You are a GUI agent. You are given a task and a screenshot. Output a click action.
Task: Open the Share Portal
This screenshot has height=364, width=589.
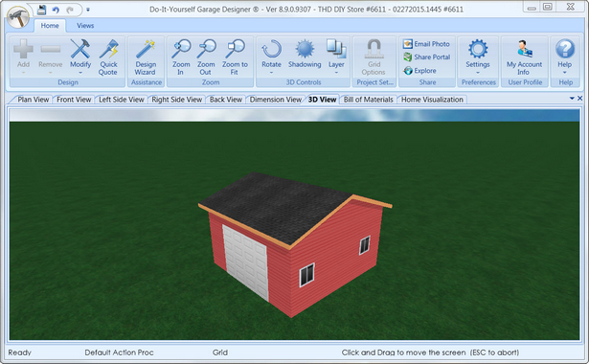click(426, 57)
